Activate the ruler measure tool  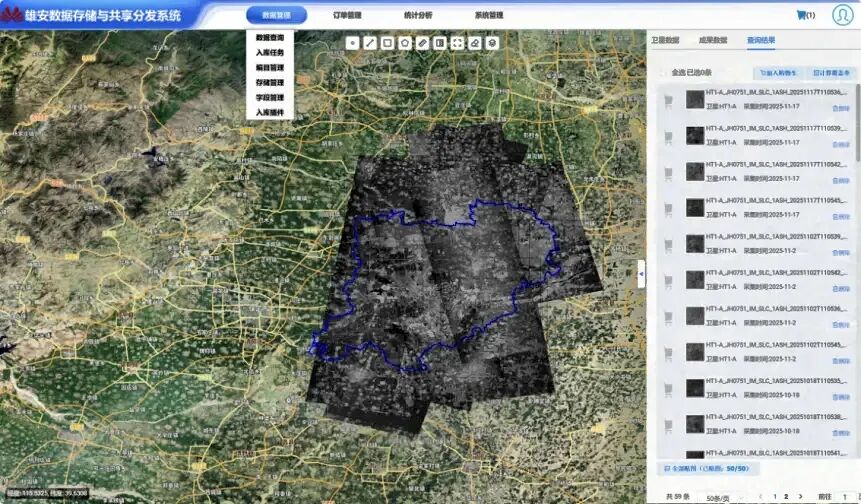pyautogui.click(x=422, y=43)
